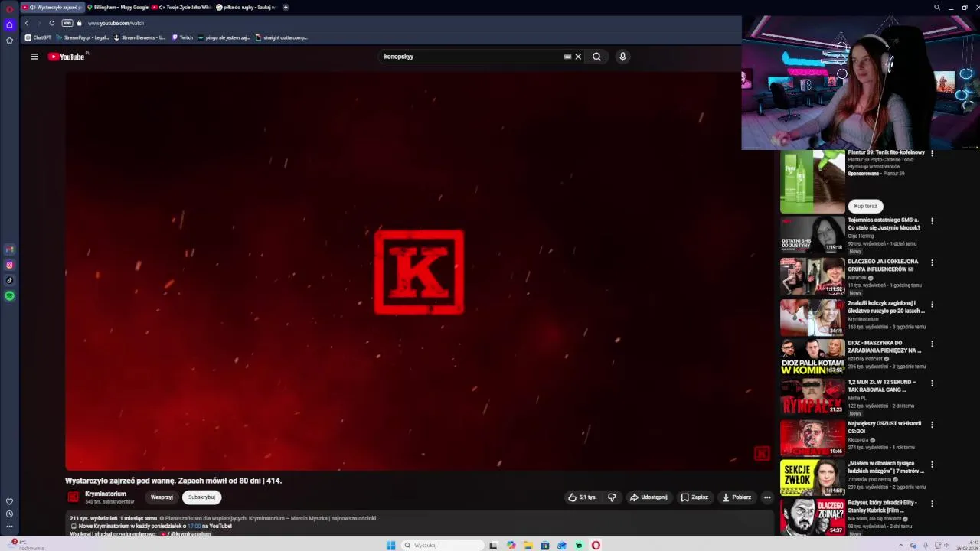The width and height of the screenshot is (980, 551).
Task: Reload the page with refresh icon
Action: pyautogui.click(x=52, y=23)
